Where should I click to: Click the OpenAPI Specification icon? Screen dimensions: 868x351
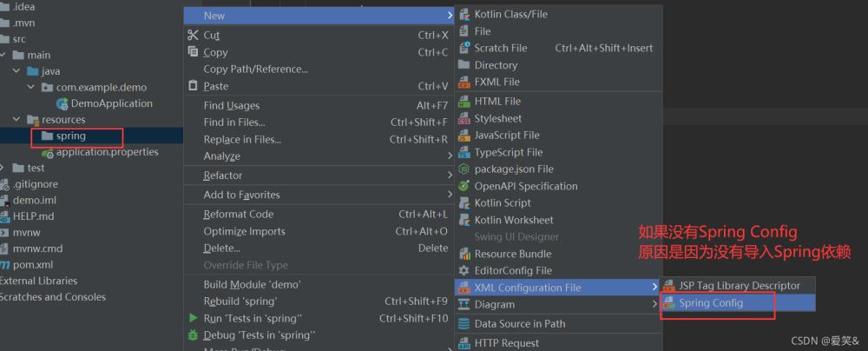(x=464, y=186)
